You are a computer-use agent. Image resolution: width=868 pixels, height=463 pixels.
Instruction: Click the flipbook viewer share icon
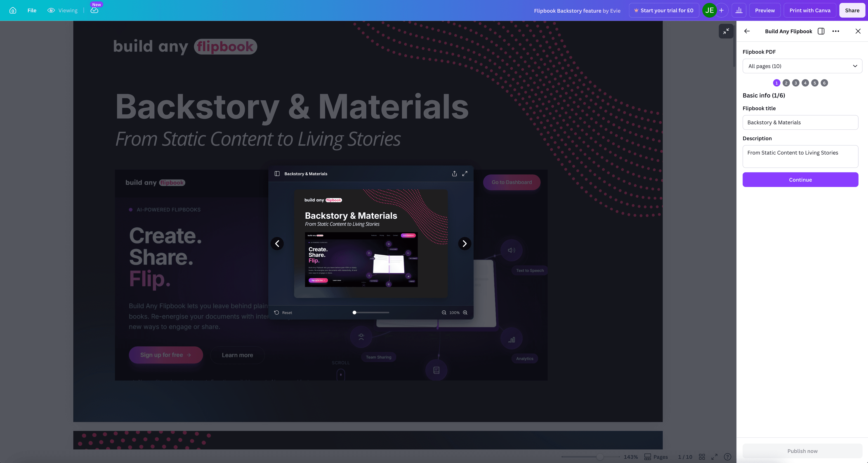point(454,174)
